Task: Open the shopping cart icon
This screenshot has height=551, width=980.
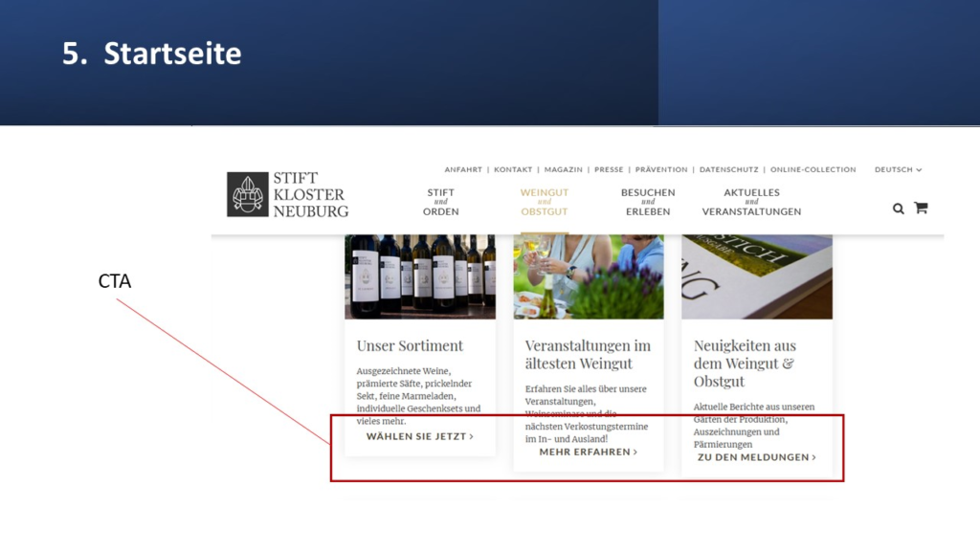Action: pyautogui.click(x=921, y=208)
